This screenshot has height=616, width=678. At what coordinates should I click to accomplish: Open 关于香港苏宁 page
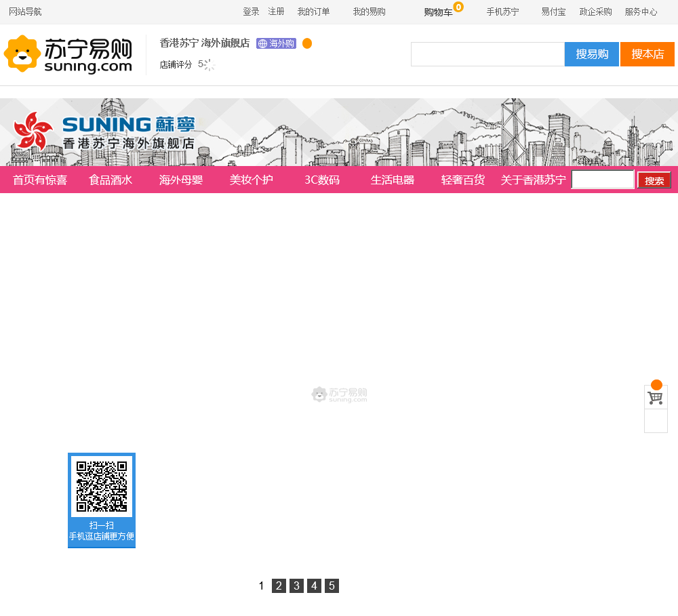tap(533, 180)
